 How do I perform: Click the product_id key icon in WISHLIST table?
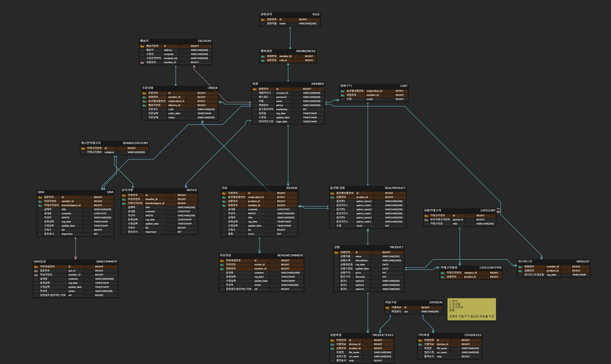(x=520, y=271)
